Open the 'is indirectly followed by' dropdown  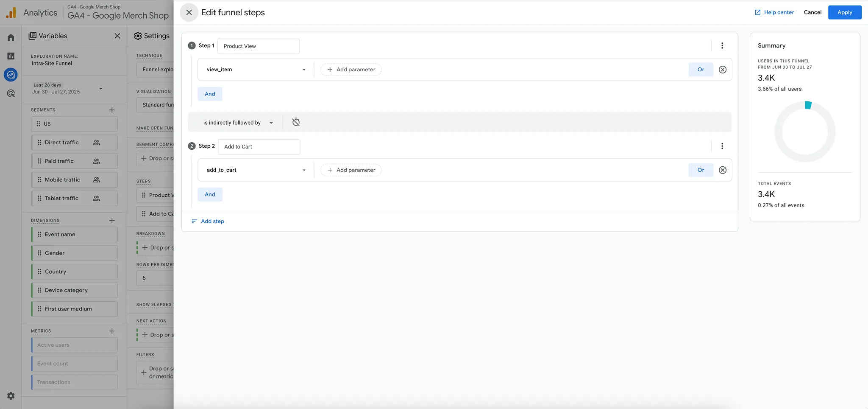click(x=236, y=122)
